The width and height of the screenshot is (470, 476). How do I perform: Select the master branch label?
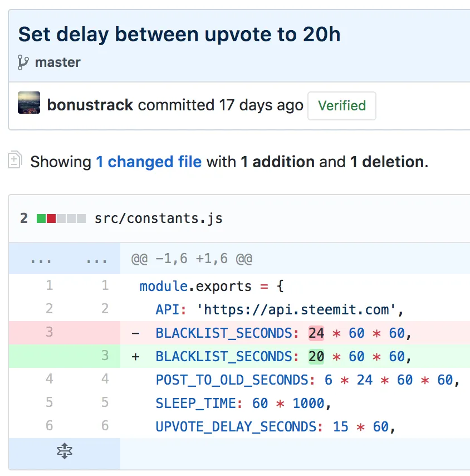click(57, 62)
